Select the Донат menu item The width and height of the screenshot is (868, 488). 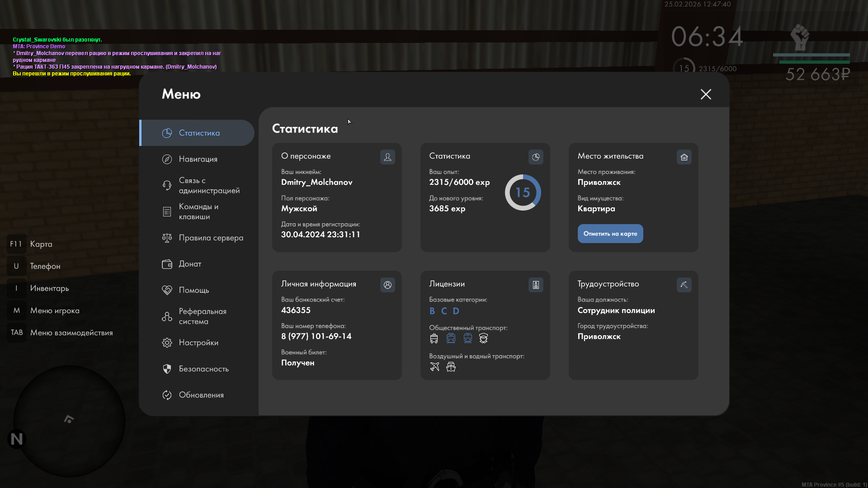tap(190, 264)
